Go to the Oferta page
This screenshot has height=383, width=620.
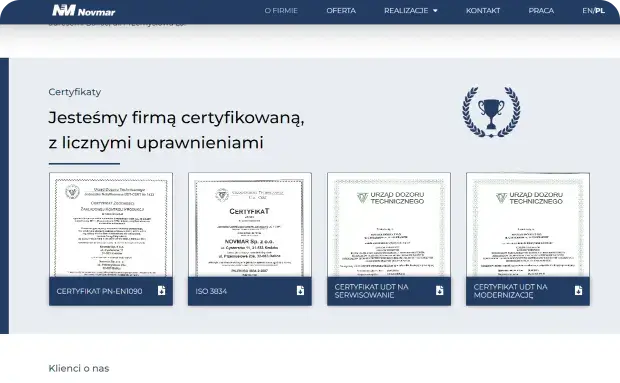pyautogui.click(x=341, y=11)
